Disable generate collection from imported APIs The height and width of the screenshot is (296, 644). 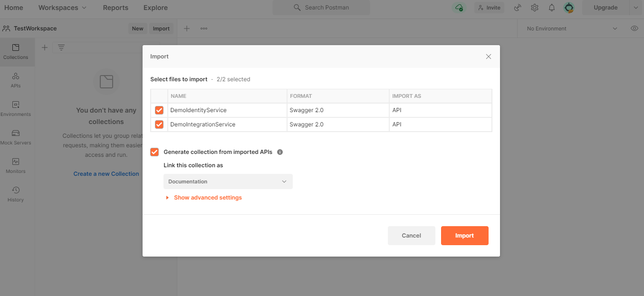pos(154,152)
